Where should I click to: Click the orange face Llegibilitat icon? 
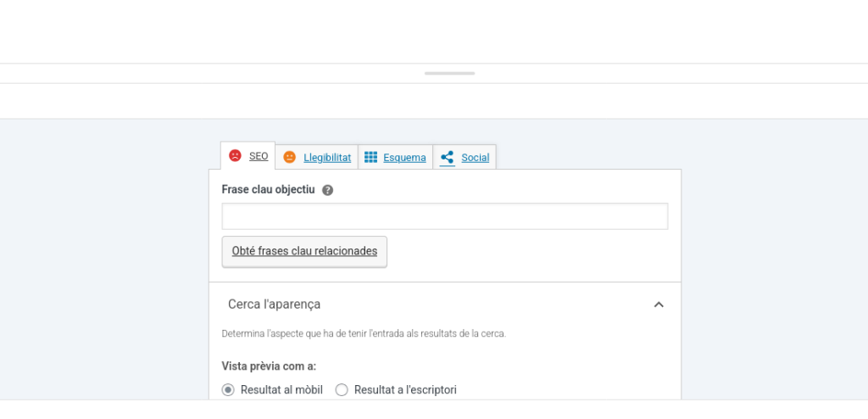(290, 157)
